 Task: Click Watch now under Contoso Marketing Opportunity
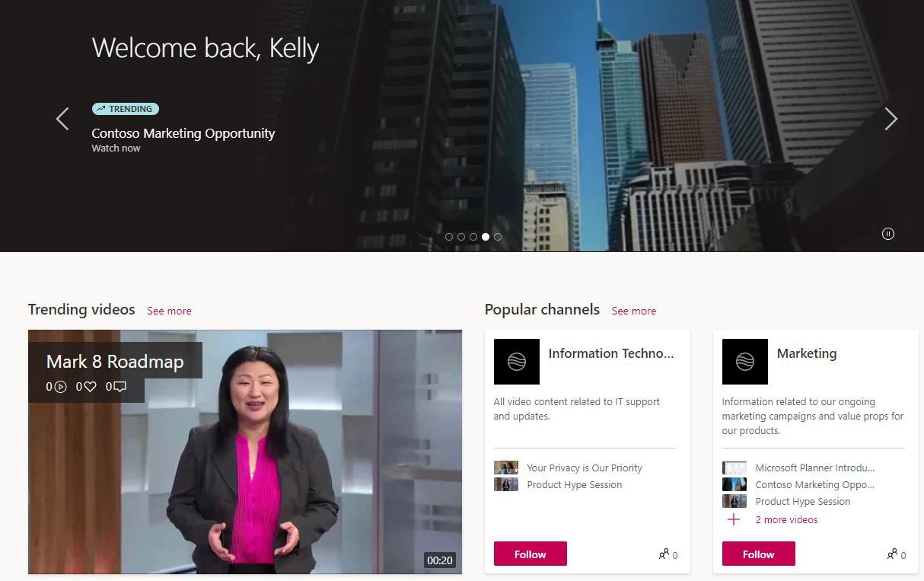pyautogui.click(x=116, y=148)
